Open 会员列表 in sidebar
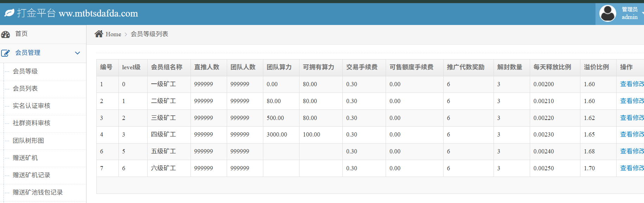 [25, 89]
